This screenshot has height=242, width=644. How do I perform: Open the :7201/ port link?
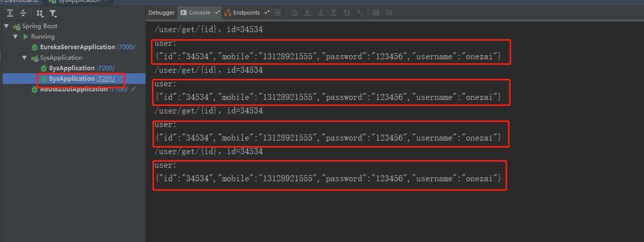point(106,79)
